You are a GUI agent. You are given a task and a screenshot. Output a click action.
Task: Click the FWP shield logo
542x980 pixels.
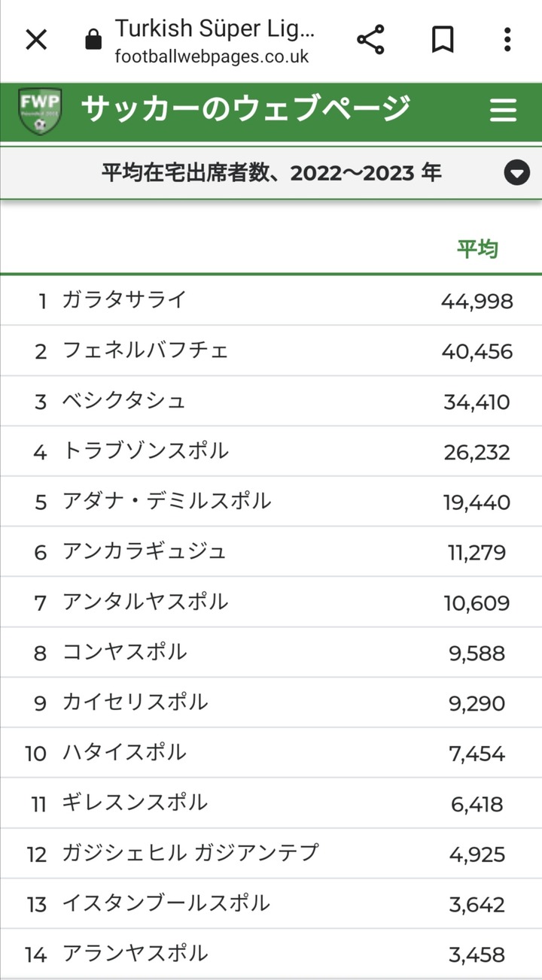pyautogui.click(x=41, y=111)
